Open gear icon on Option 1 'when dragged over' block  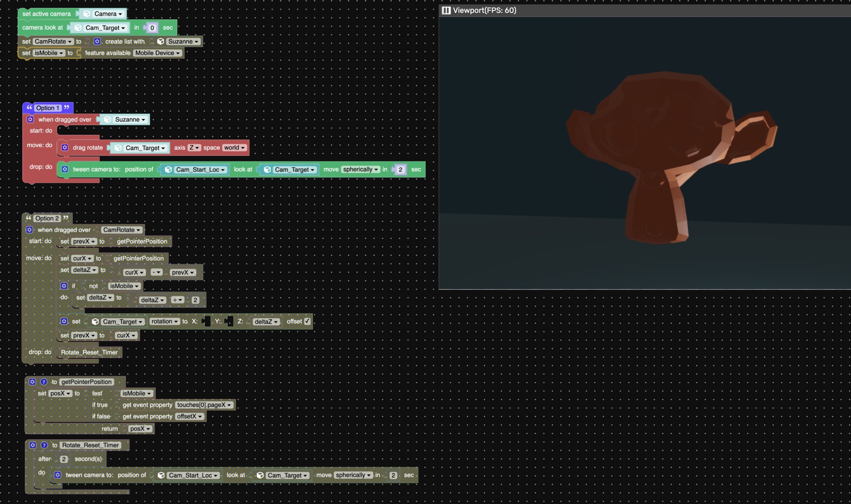point(30,120)
